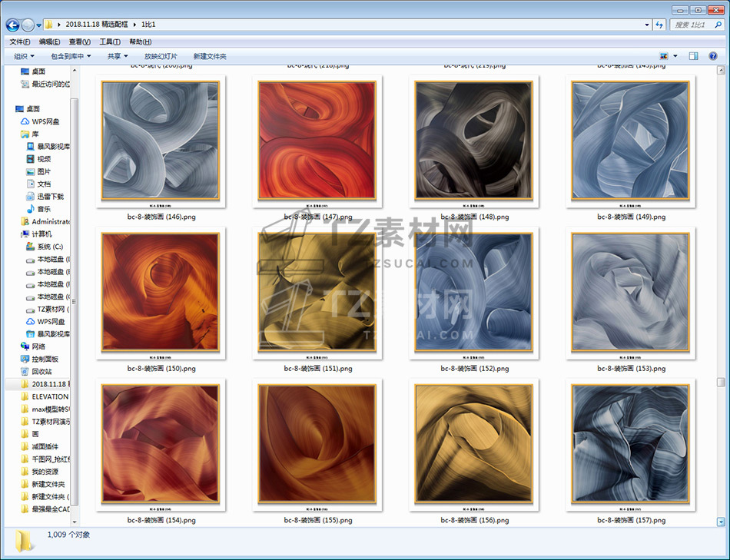Select WPS网盘 cloud icon under desktop
Image resolution: width=730 pixels, height=560 pixels.
click(x=45, y=121)
